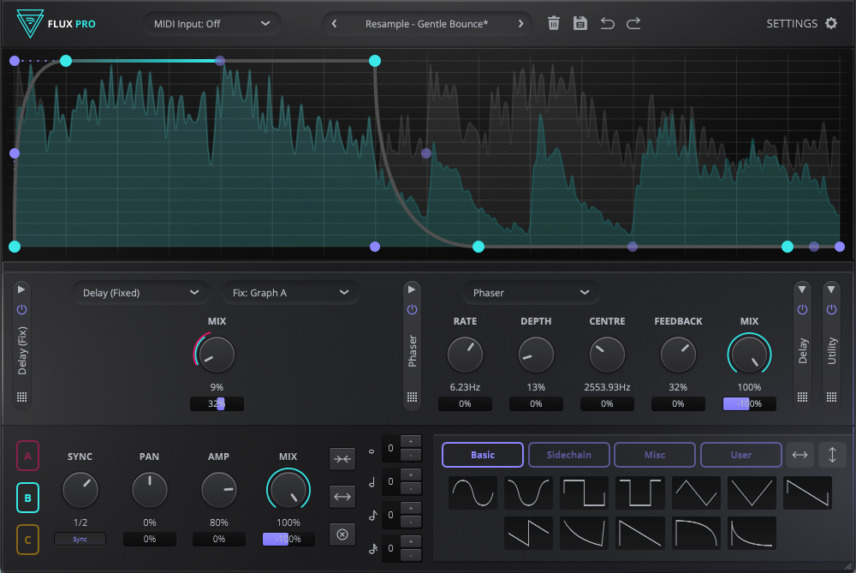Open the Delay (Fix) grid icon
The image size is (856, 573).
click(x=22, y=397)
